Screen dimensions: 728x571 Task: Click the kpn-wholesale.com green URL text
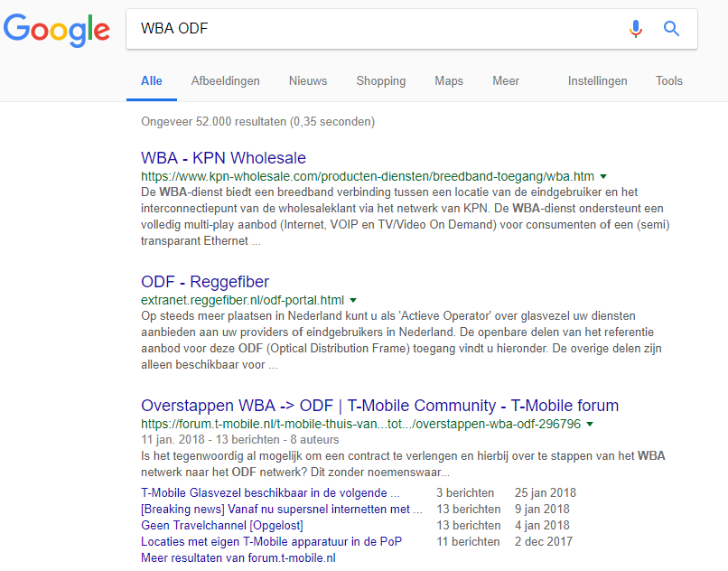368,176
